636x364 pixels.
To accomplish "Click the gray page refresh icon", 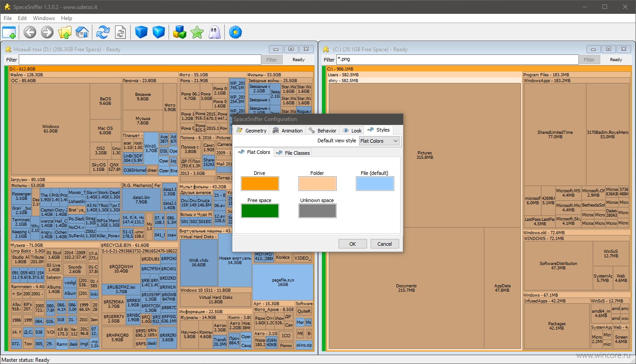I will coord(120,32).
